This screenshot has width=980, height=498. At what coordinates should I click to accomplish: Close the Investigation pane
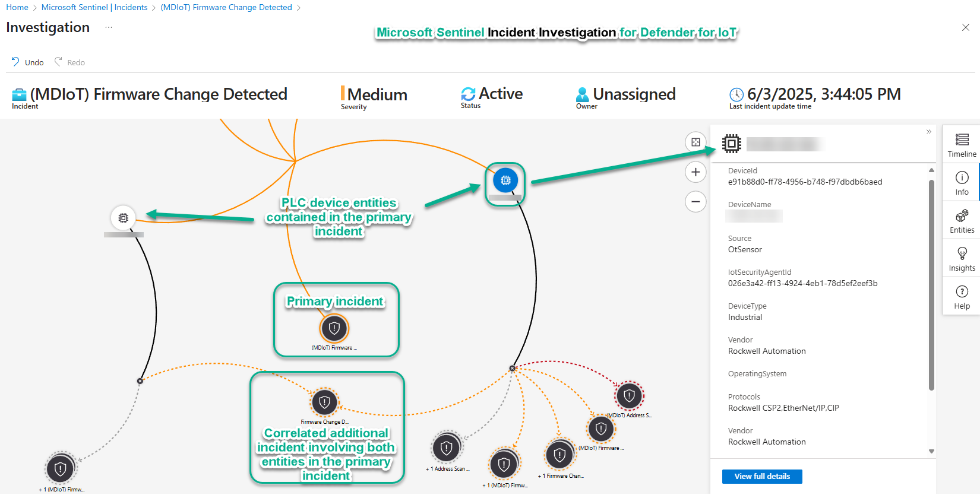(965, 27)
